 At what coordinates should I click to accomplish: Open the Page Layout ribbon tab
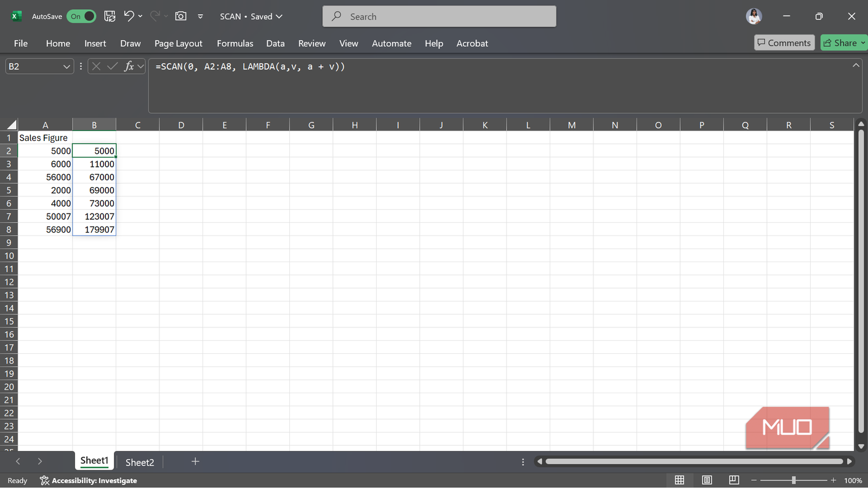pyautogui.click(x=179, y=43)
